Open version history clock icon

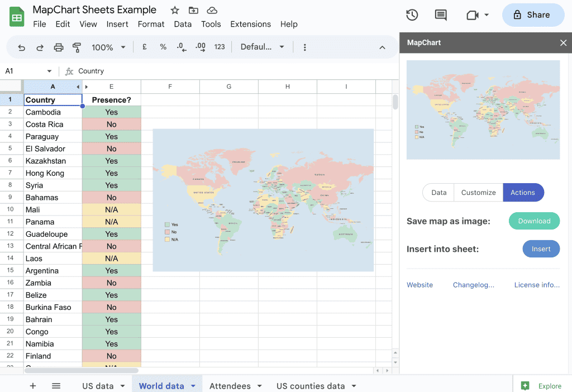(x=412, y=15)
